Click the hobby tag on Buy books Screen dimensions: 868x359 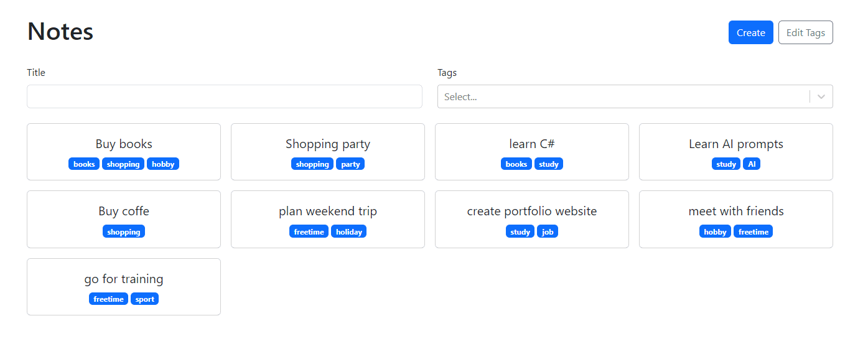163,164
